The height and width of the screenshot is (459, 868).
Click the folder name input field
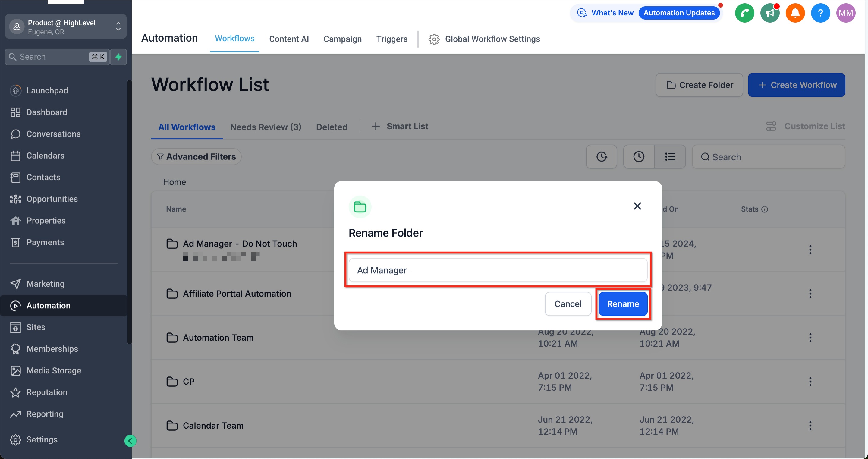pos(498,270)
